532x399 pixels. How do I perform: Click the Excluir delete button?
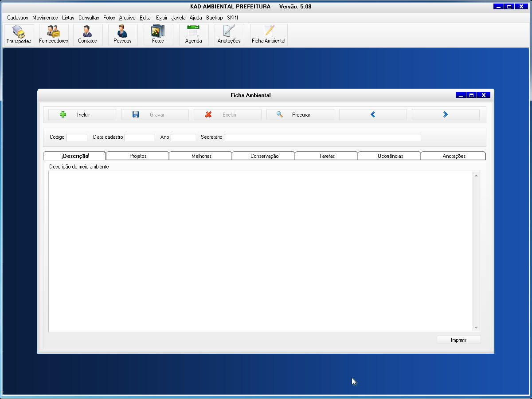click(227, 115)
